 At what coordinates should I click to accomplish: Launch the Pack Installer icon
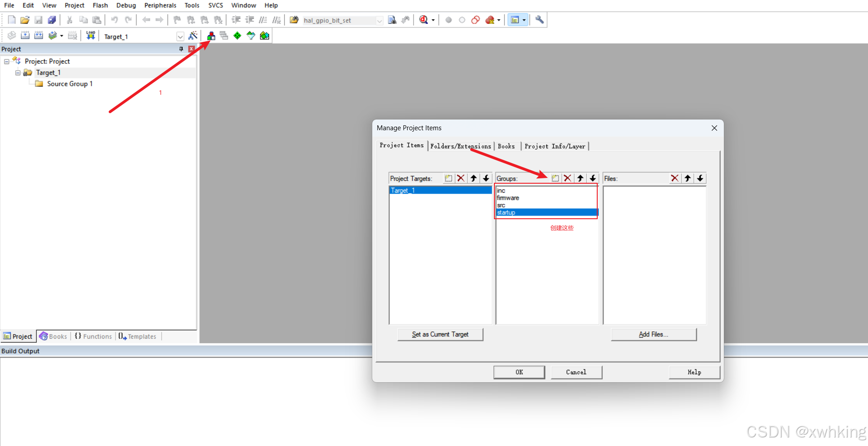click(264, 35)
